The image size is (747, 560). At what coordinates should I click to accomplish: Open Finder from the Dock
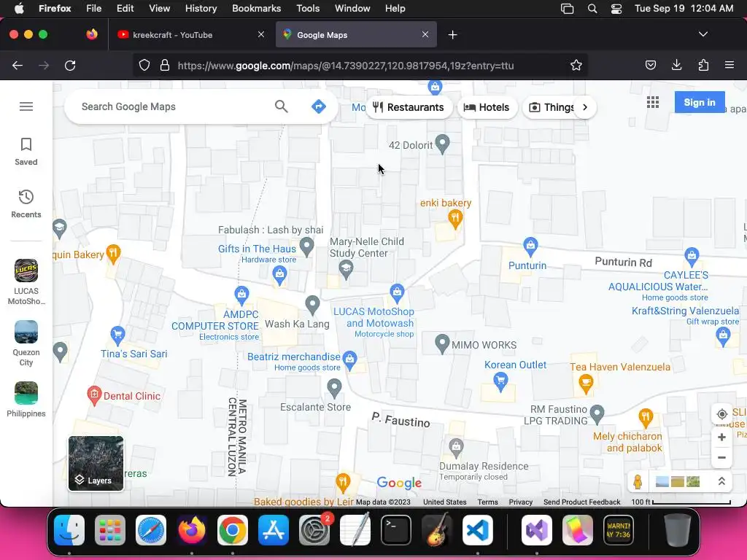69,529
